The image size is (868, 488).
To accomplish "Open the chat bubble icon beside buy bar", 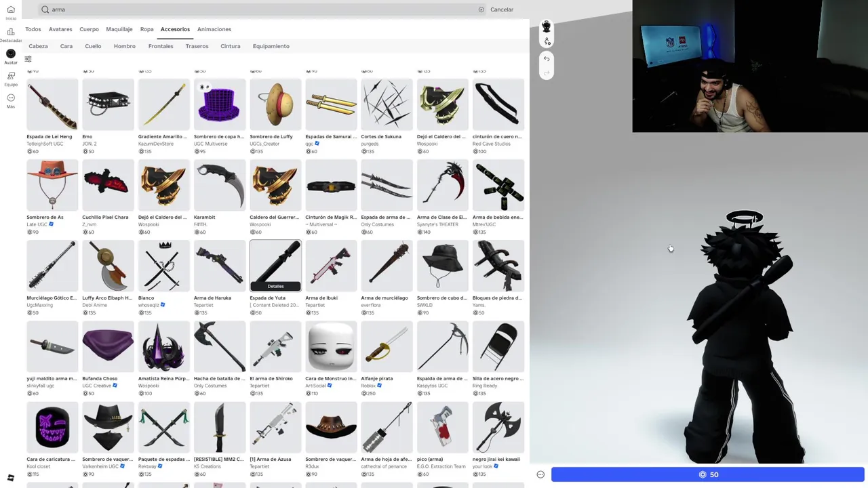I will 540,474.
